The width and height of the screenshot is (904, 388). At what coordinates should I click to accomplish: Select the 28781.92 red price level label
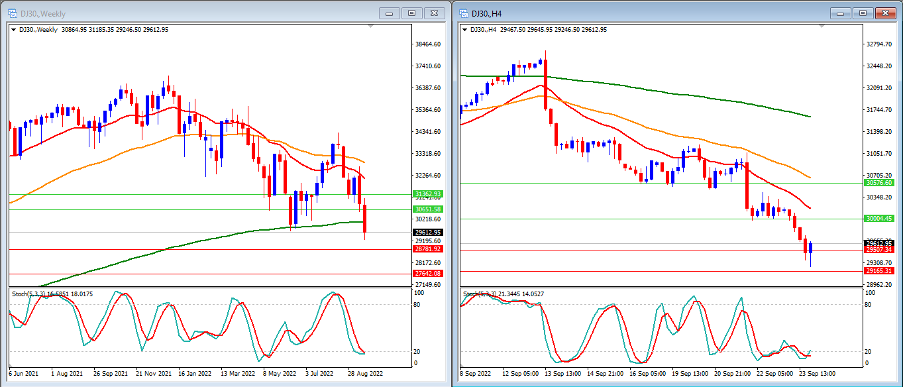[428, 249]
